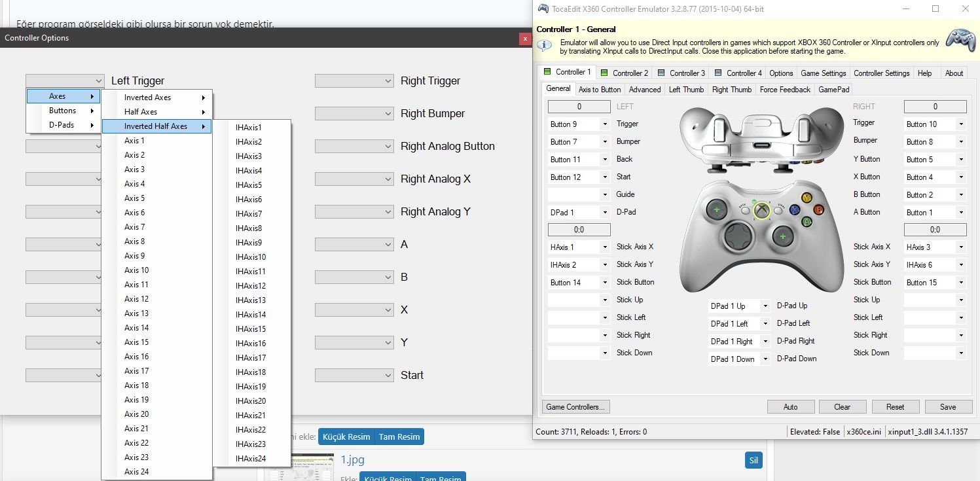Open the Left Trigger dropdown in Controller Options
Image resolution: width=980 pixels, height=481 pixels.
point(65,80)
